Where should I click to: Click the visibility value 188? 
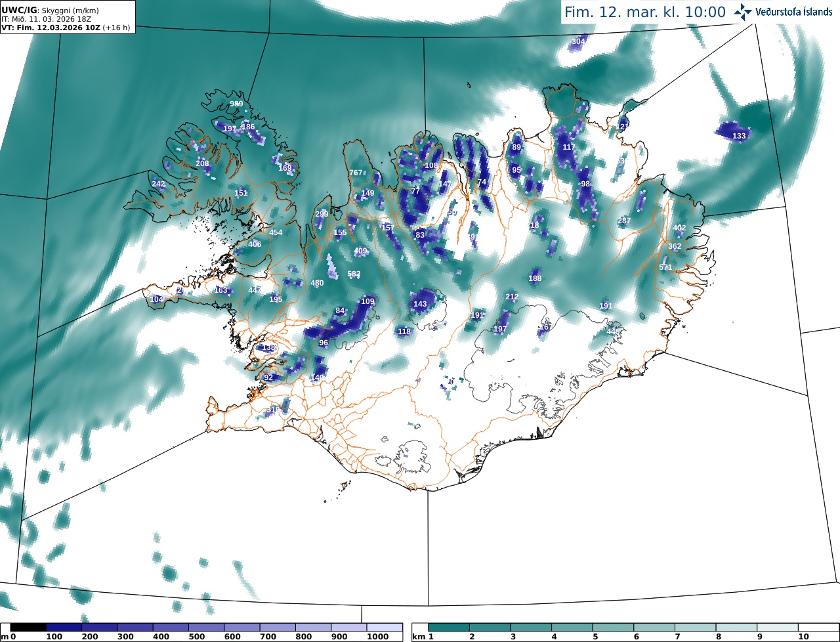click(535, 278)
